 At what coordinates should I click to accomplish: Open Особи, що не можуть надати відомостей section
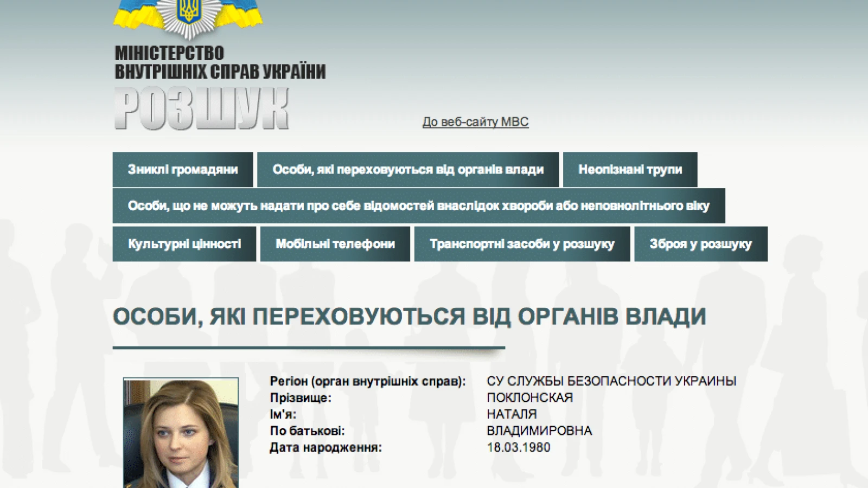pos(418,206)
